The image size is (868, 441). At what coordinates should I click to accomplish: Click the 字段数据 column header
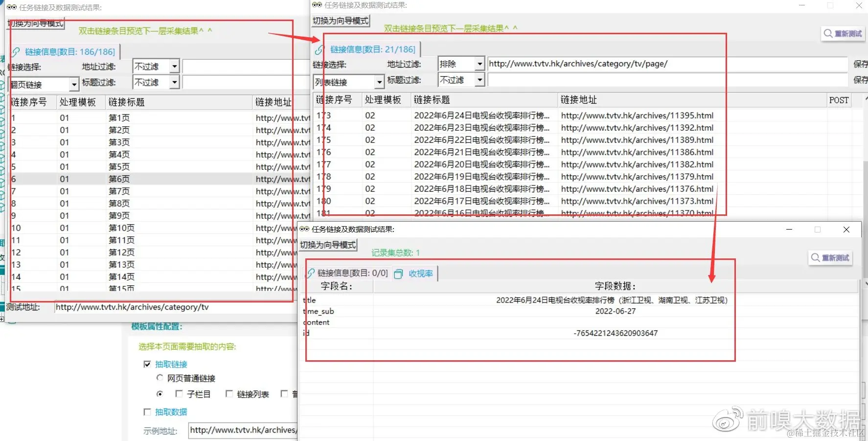tap(616, 286)
